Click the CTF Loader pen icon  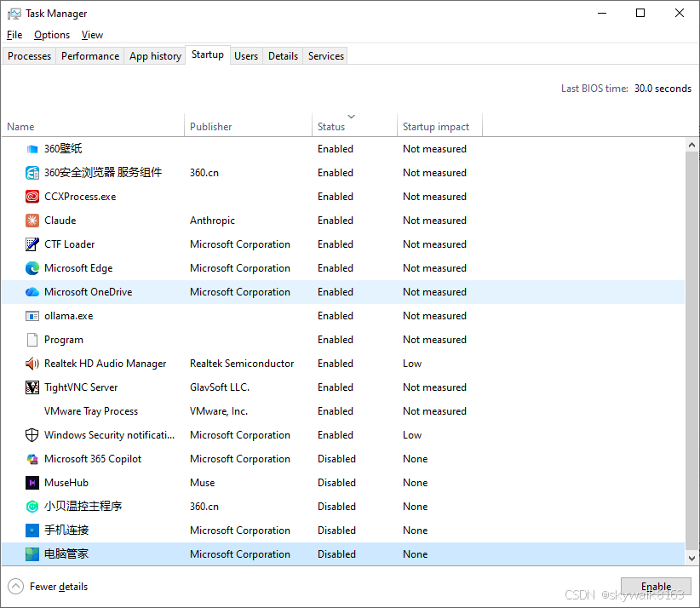32,244
